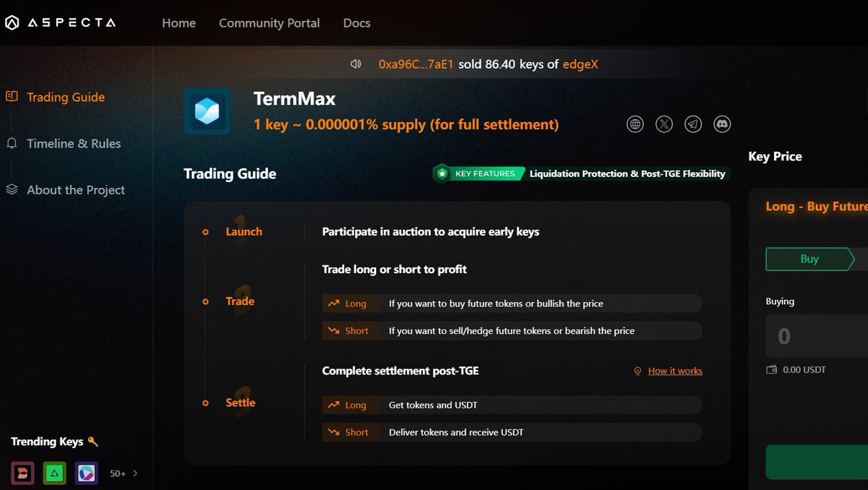Open the TermMax X profile icon
The width and height of the screenshot is (868, 490).
[664, 124]
